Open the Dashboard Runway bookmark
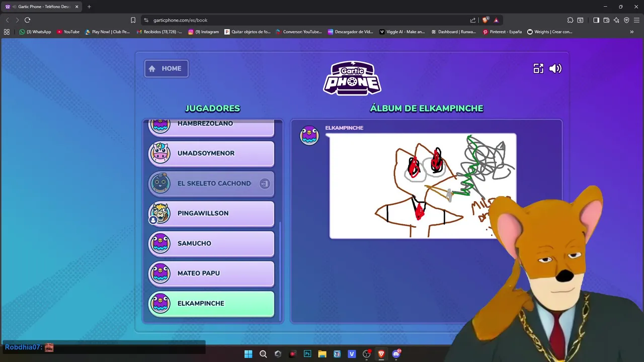This screenshot has width=644, height=362. tap(454, 32)
